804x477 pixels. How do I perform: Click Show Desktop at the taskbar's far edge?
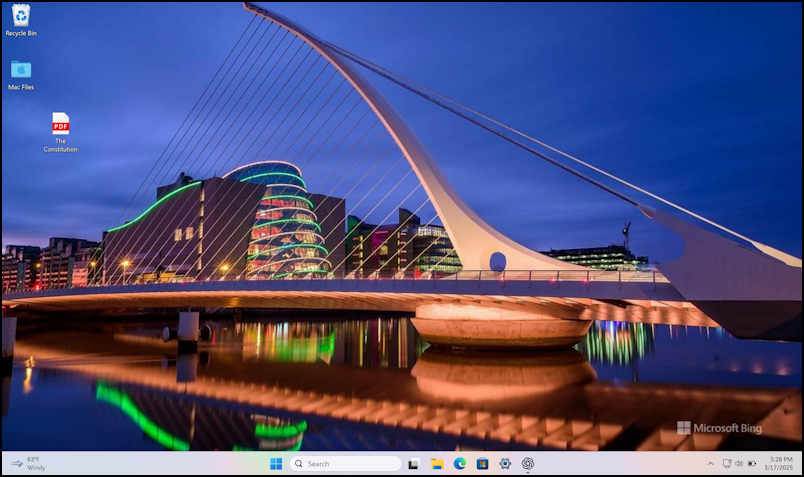tap(801, 464)
